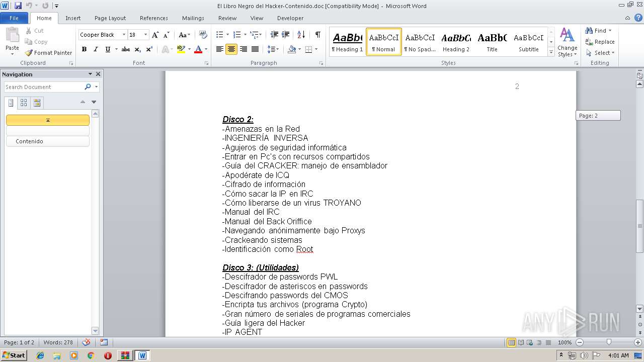644x362 pixels.
Task: Click the Increase Indent icon
Action: coord(286,35)
